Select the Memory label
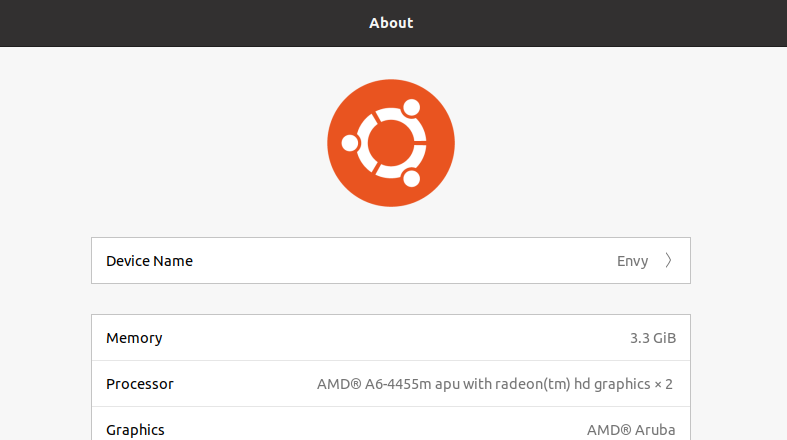The width and height of the screenshot is (787, 440). tap(134, 338)
